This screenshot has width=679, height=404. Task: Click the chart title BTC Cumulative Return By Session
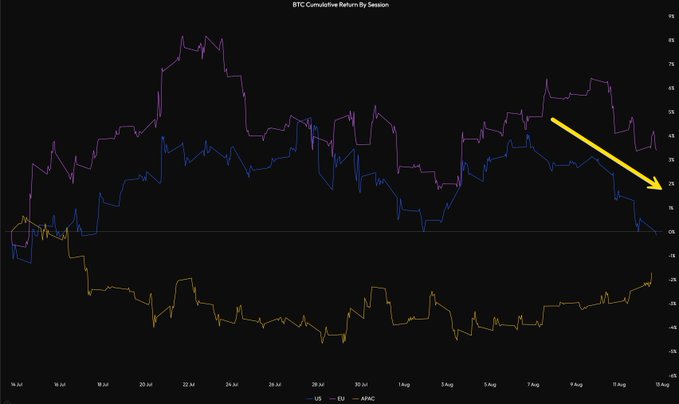pos(340,5)
